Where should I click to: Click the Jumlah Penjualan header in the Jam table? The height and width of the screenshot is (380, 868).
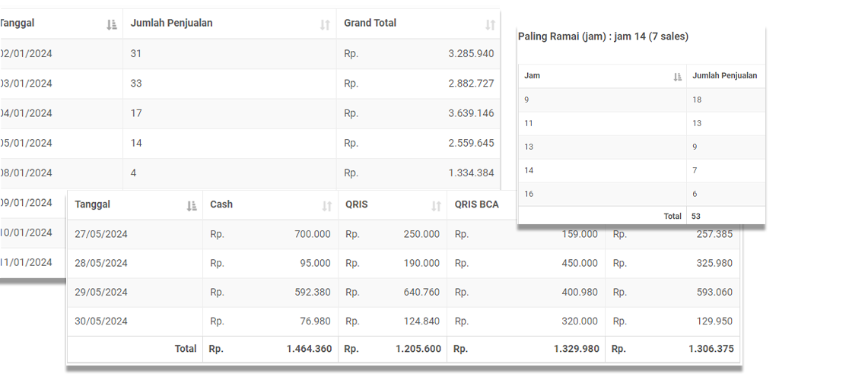click(724, 76)
